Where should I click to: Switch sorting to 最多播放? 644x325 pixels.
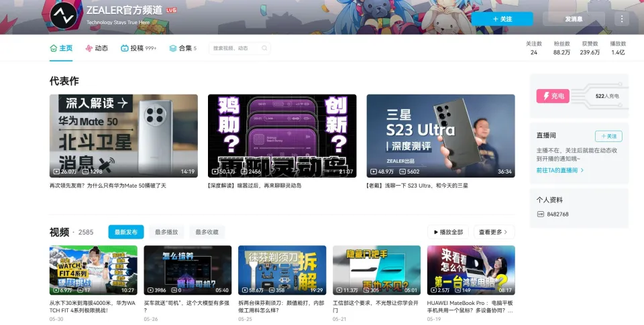coord(166,232)
